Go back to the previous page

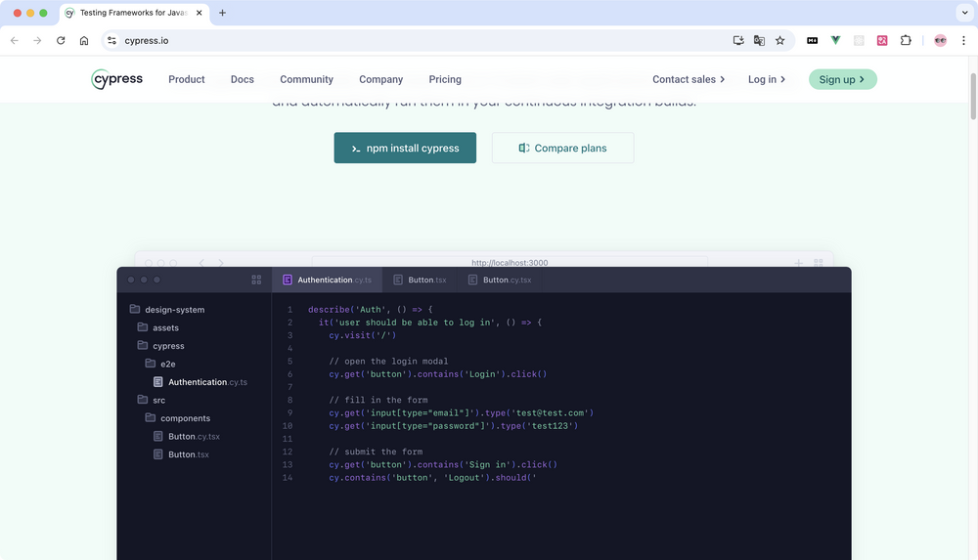point(15,40)
